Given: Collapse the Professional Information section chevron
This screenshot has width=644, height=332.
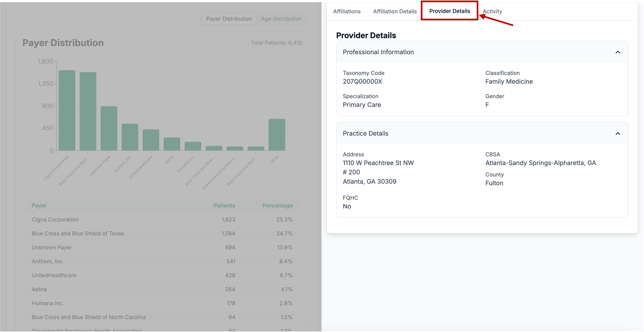Looking at the screenshot, I should click(x=617, y=52).
